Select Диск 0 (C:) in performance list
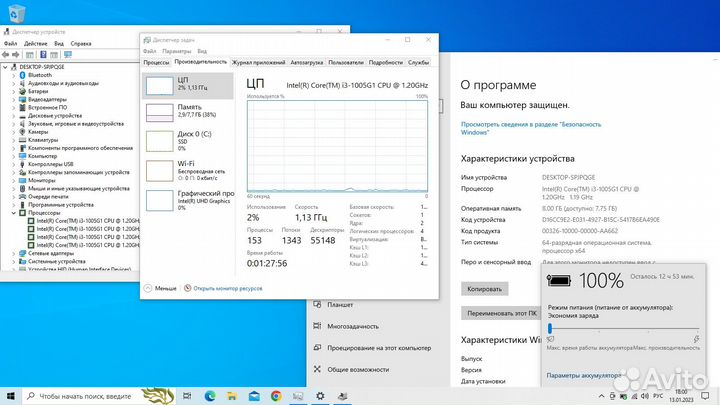This screenshot has height=405, width=720. (188, 141)
